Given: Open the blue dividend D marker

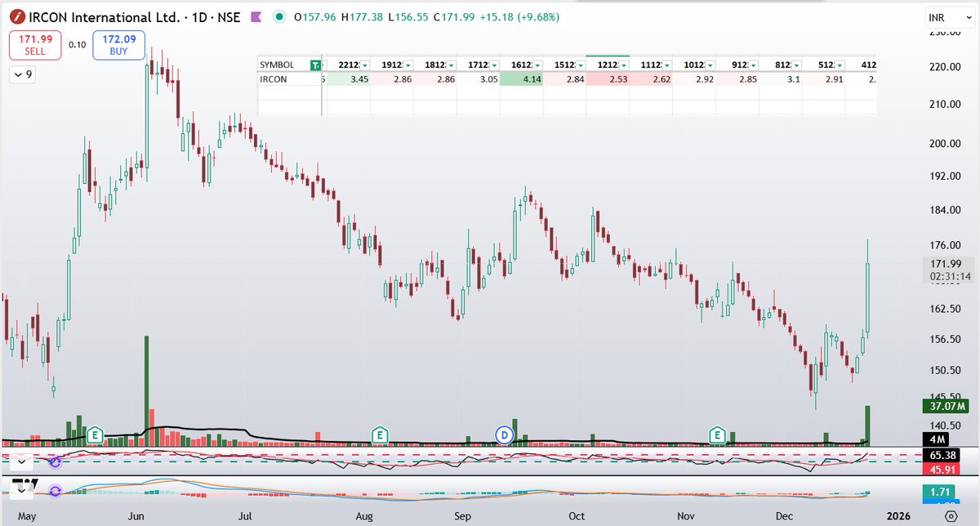Looking at the screenshot, I should coord(504,434).
